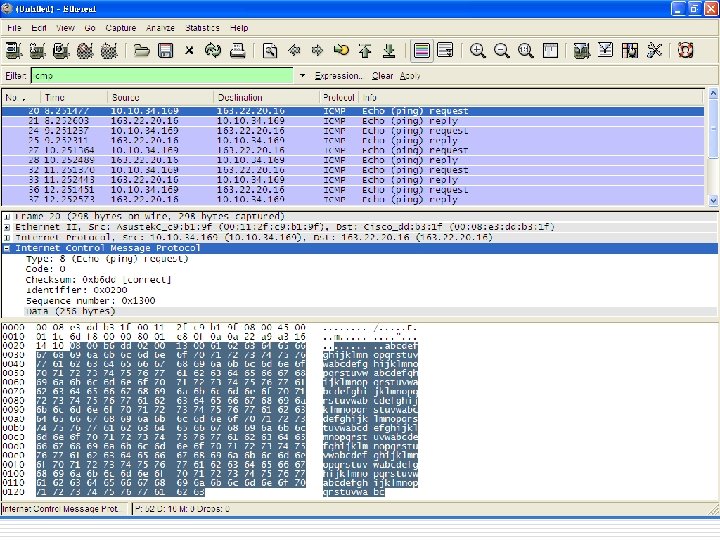
Task: Click the Zoom In icon
Action: tap(478, 50)
